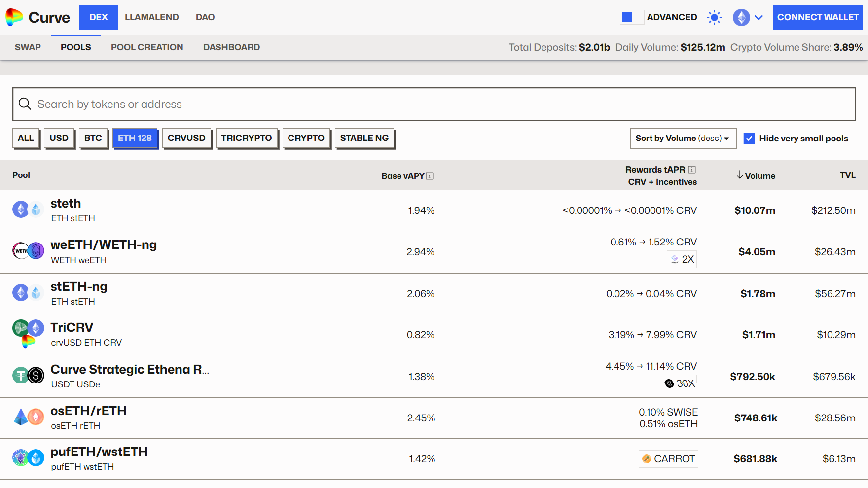Image resolution: width=868 pixels, height=488 pixels.
Task: Open the stETH-ng pool name
Action: tap(79, 286)
